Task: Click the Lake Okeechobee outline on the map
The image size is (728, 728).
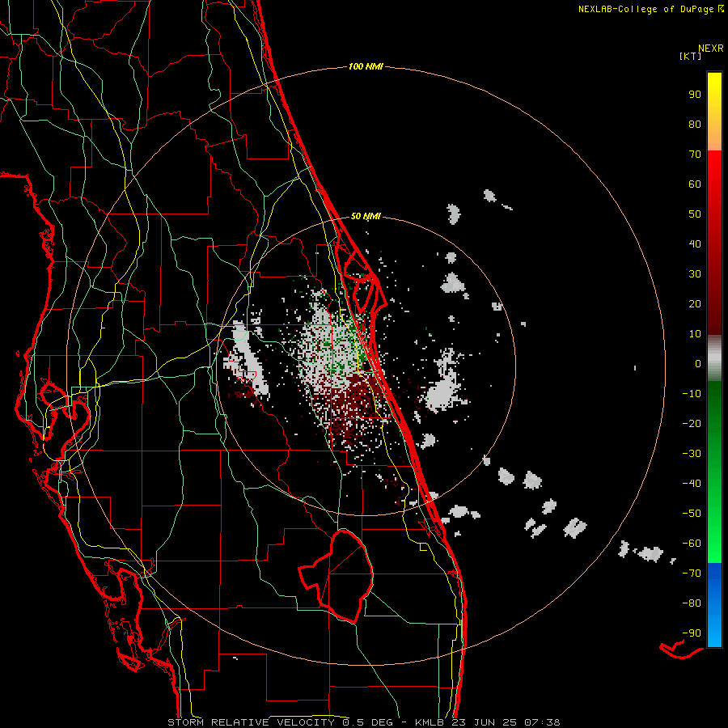Action: tap(338, 576)
